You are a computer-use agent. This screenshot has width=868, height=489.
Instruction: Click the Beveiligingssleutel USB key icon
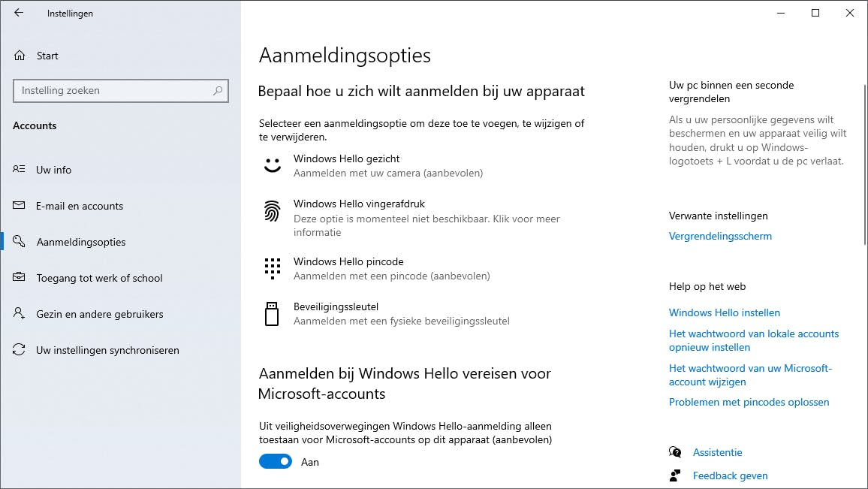[x=272, y=314]
